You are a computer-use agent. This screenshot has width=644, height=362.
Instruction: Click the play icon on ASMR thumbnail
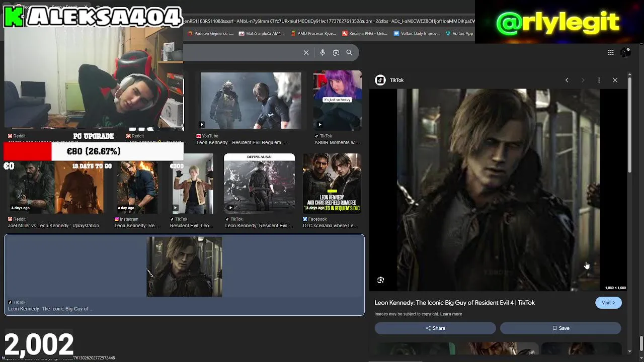[x=319, y=125]
